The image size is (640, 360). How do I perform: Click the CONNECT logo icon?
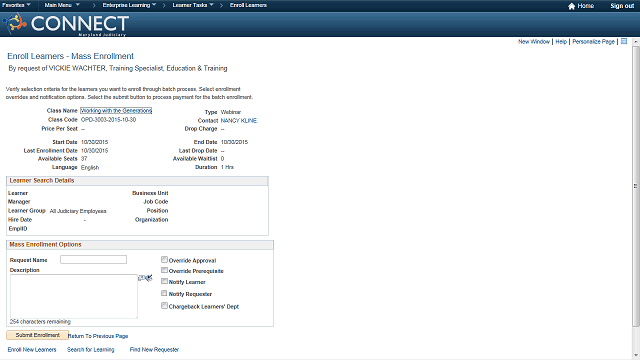tap(15, 23)
